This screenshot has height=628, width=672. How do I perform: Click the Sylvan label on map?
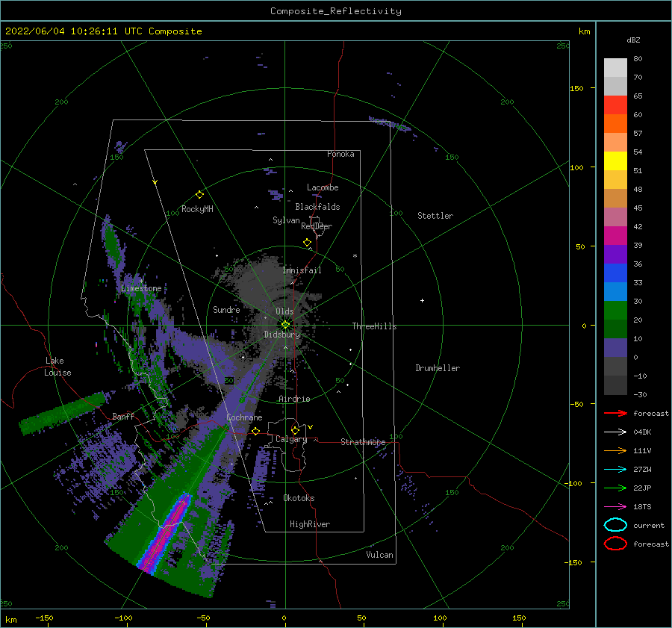click(x=286, y=220)
